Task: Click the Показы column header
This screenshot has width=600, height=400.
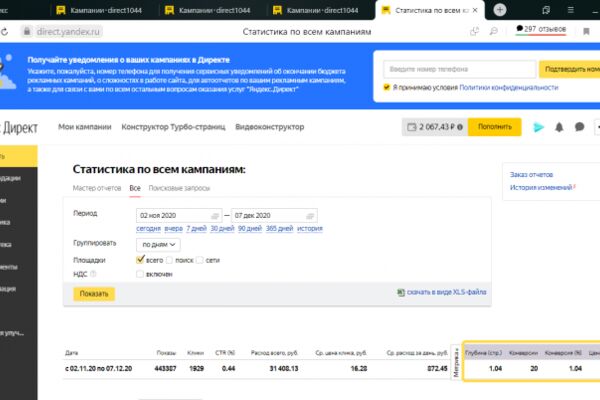Action: pos(166,353)
